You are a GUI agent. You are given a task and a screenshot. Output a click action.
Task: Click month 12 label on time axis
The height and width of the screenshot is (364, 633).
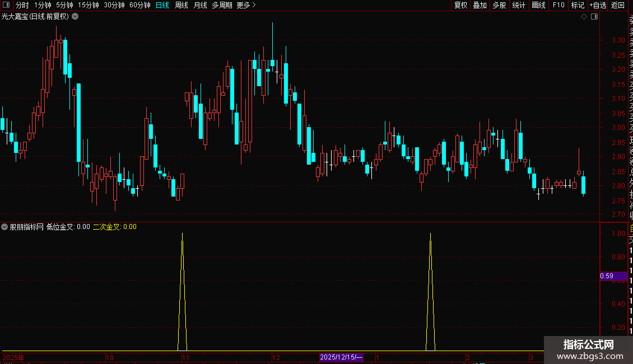tap(276, 357)
